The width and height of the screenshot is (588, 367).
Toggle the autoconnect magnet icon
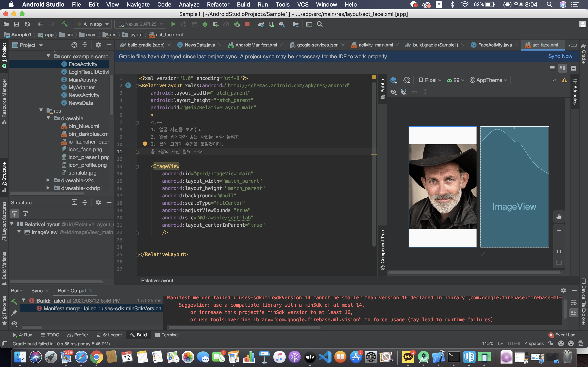click(x=404, y=92)
